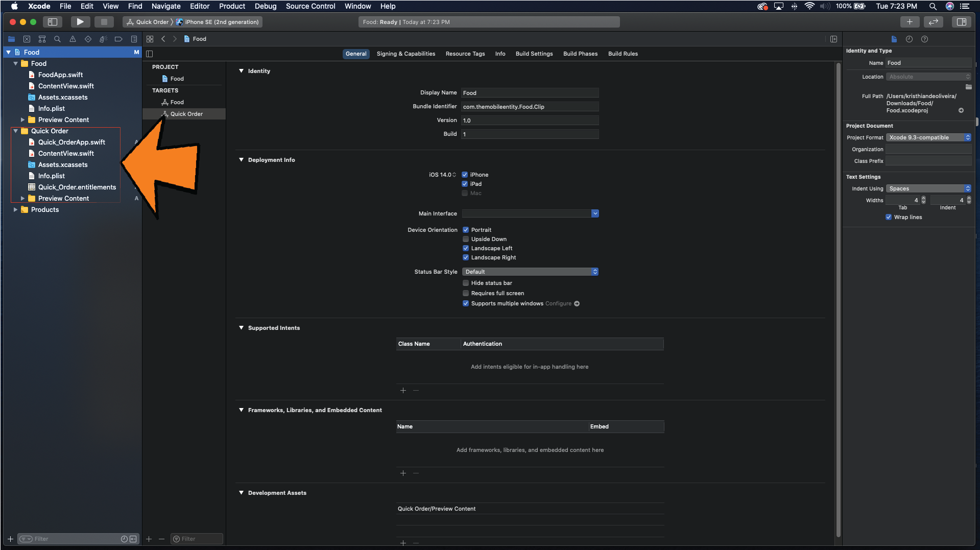The width and height of the screenshot is (980, 550).
Task: Show the History inspector clock icon
Action: tap(909, 39)
